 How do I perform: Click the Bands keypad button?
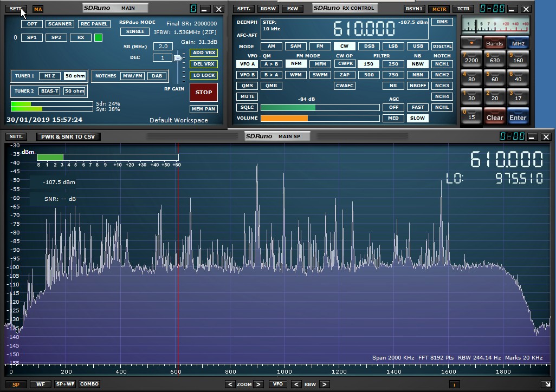pyautogui.click(x=495, y=43)
